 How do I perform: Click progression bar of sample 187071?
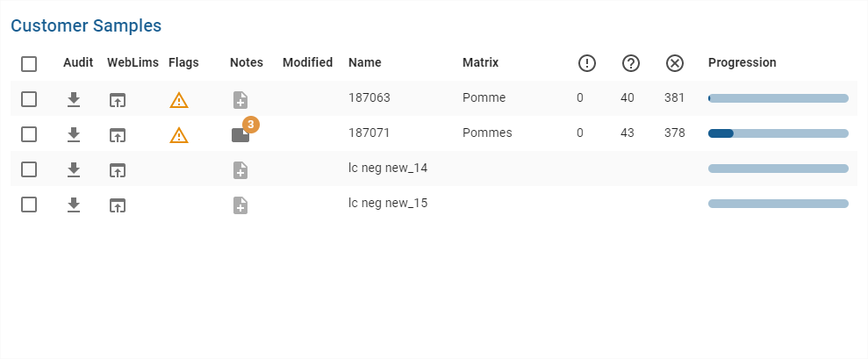click(778, 133)
